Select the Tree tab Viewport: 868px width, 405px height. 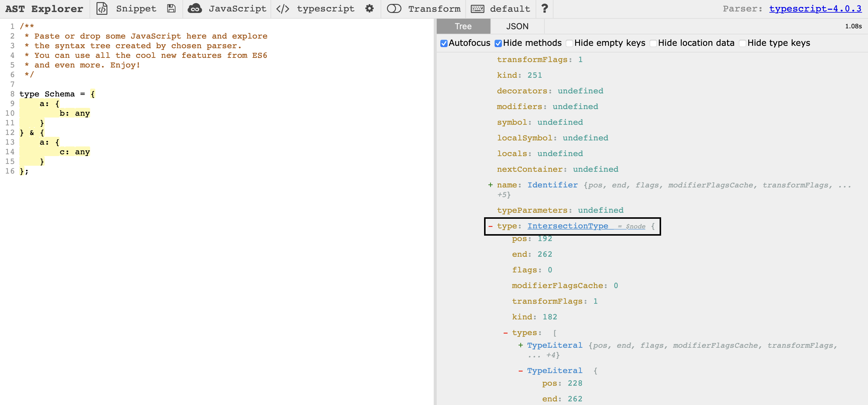click(x=463, y=26)
